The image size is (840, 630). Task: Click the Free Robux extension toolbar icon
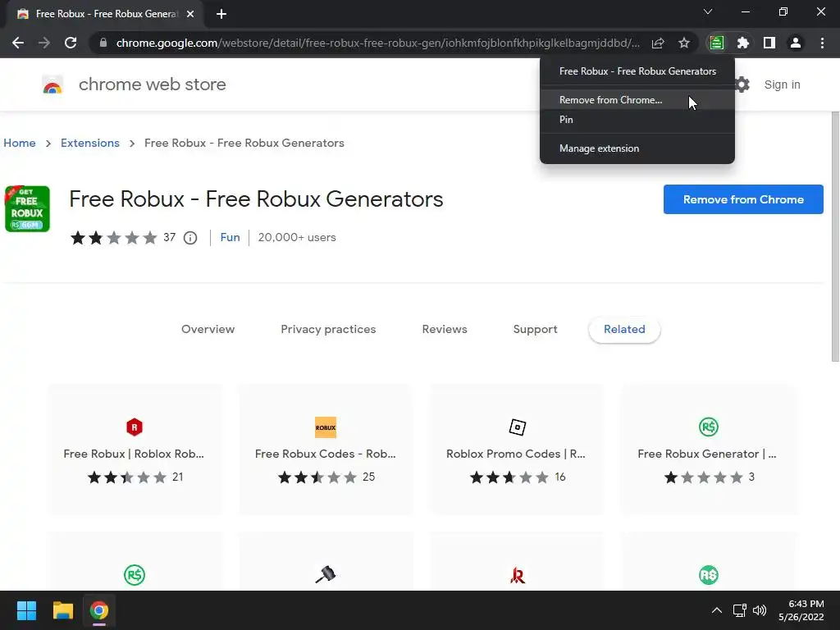coord(717,43)
